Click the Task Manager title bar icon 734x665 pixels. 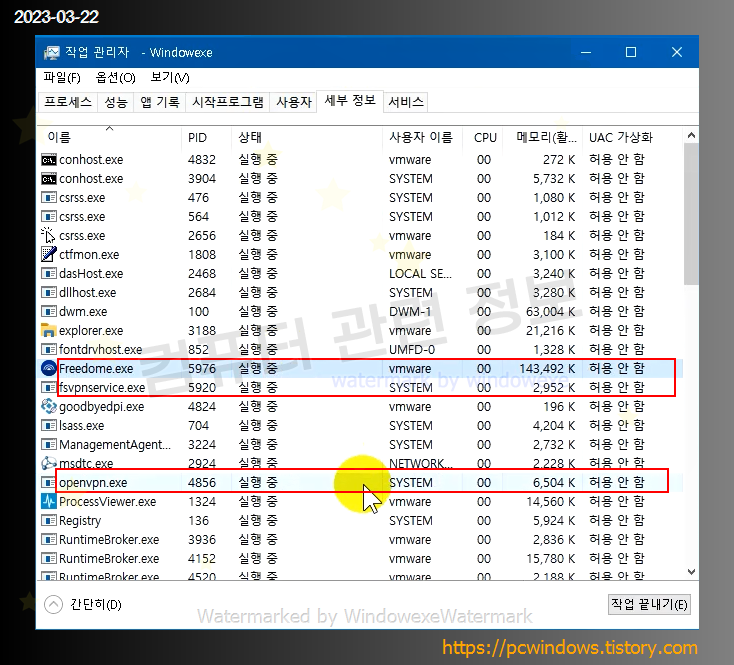pyautogui.click(x=51, y=52)
